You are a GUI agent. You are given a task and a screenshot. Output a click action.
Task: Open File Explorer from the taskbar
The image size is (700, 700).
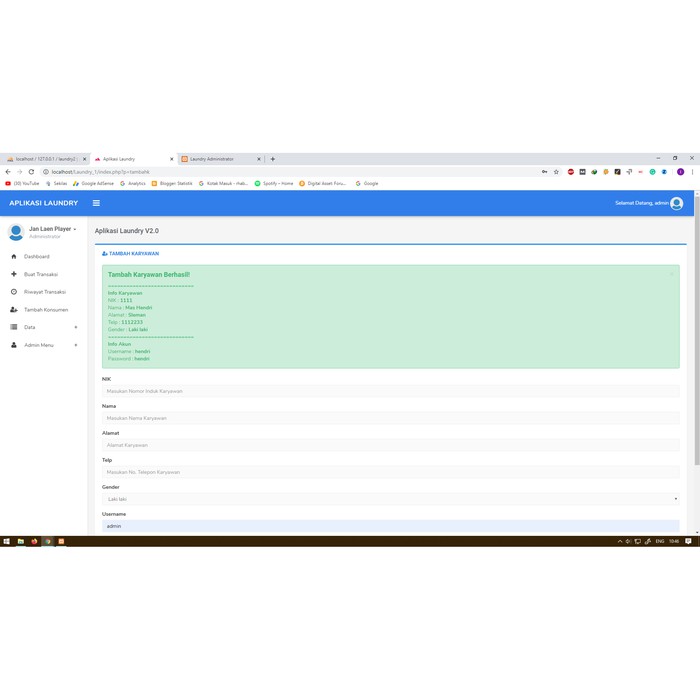click(21, 541)
